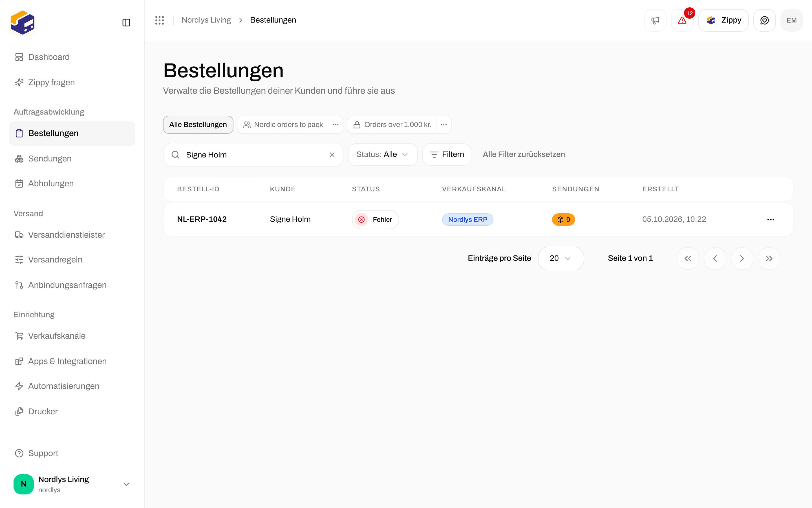Open Versanddienstleister in the sidebar

[x=72, y=235]
